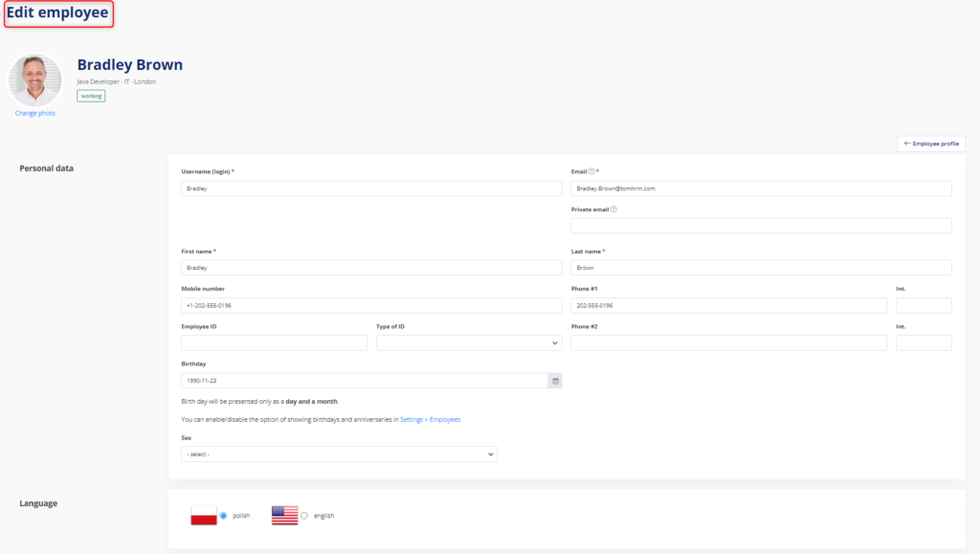This screenshot has height=554, width=980.
Task: Click the working status badge
Action: click(x=91, y=96)
